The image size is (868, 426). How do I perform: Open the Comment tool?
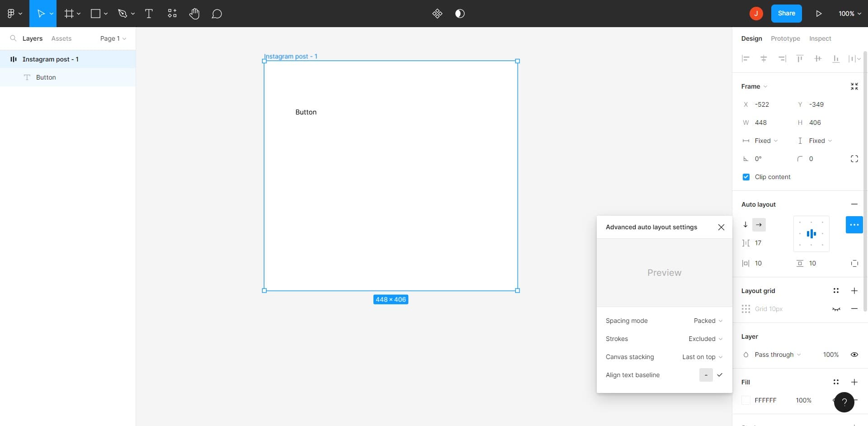coord(217,14)
